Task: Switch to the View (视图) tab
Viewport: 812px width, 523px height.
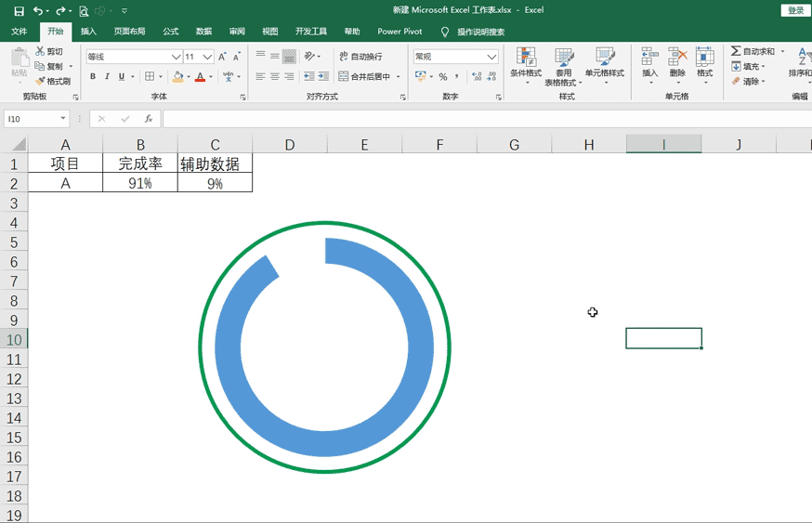Action: pyautogui.click(x=269, y=31)
